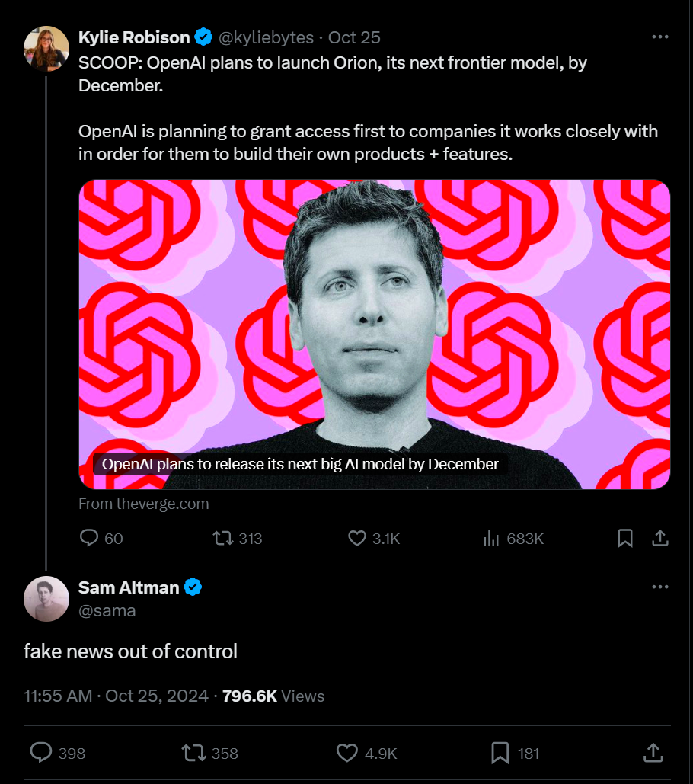View analytics for the 683K views post
This screenshot has height=784, width=693.
(x=491, y=538)
